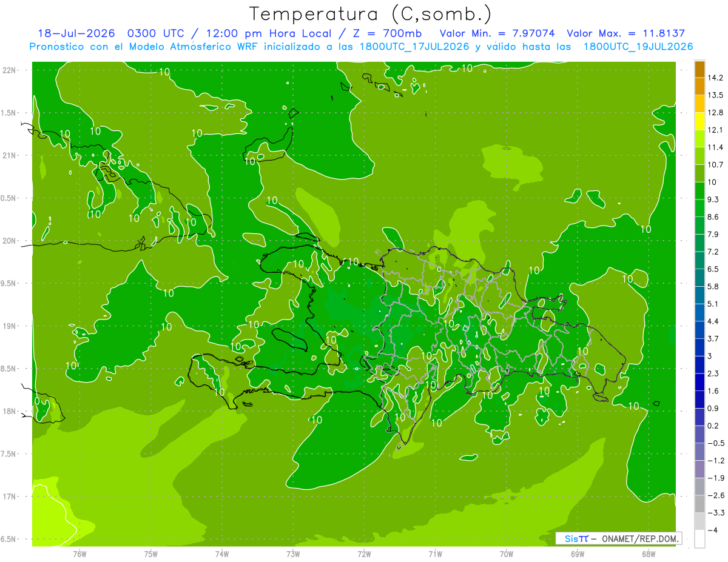
Task: Click the longitude label "76W"
Action: click(x=79, y=554)
